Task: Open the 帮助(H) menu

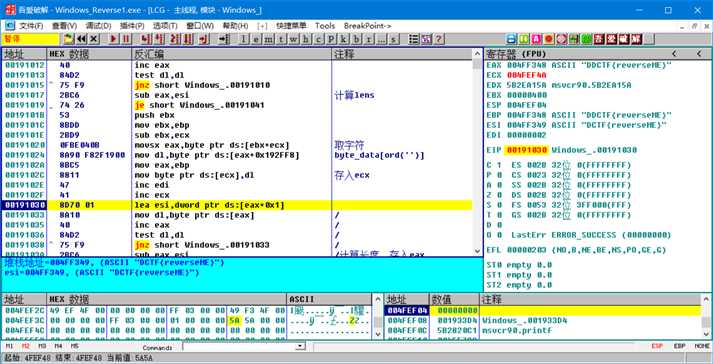Action: (x=235, y=26)
